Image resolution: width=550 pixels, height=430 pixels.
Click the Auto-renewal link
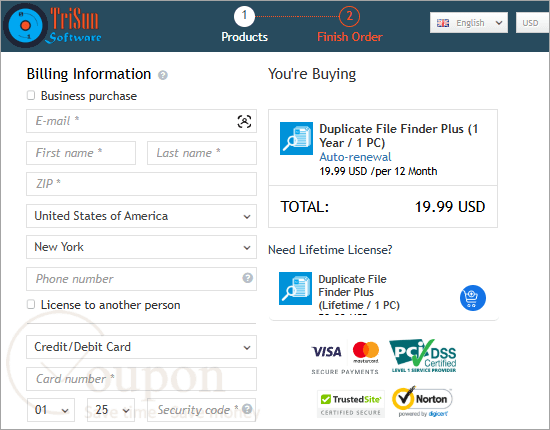[x=355, y=157]
